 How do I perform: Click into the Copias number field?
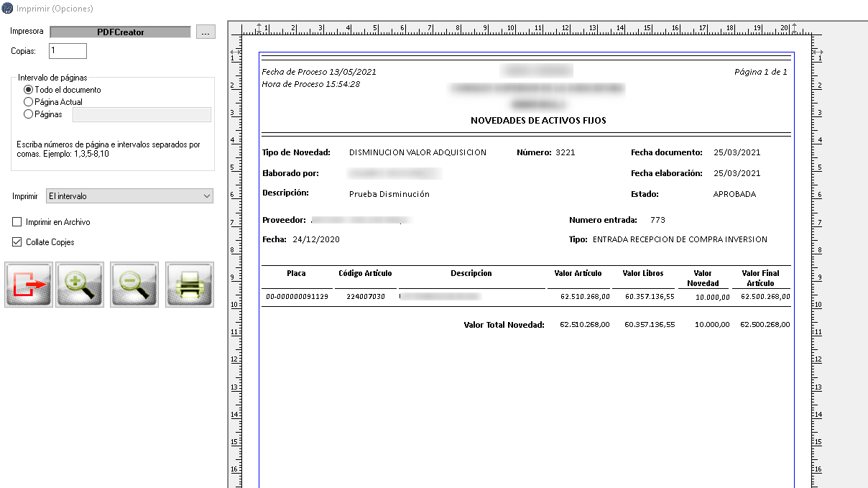[x=68, y=51]
